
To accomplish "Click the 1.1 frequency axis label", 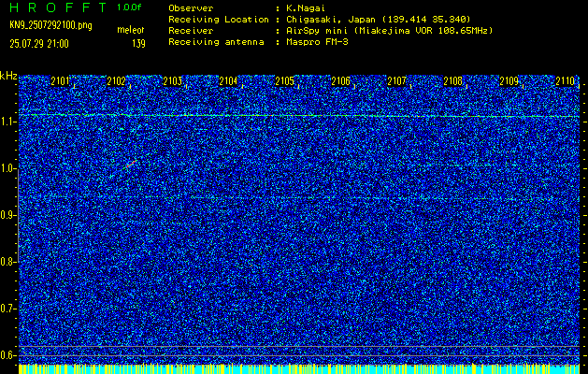I will [x=7, y=122].
